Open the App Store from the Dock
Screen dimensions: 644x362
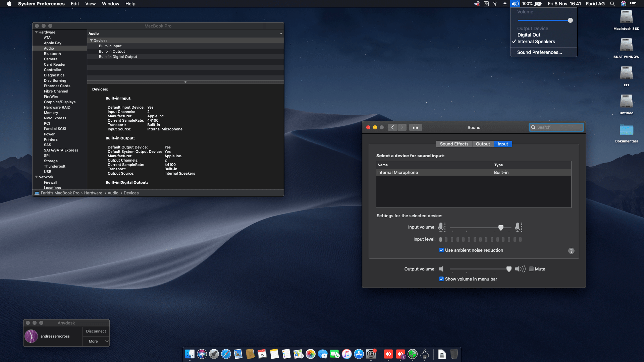(359, 354)
